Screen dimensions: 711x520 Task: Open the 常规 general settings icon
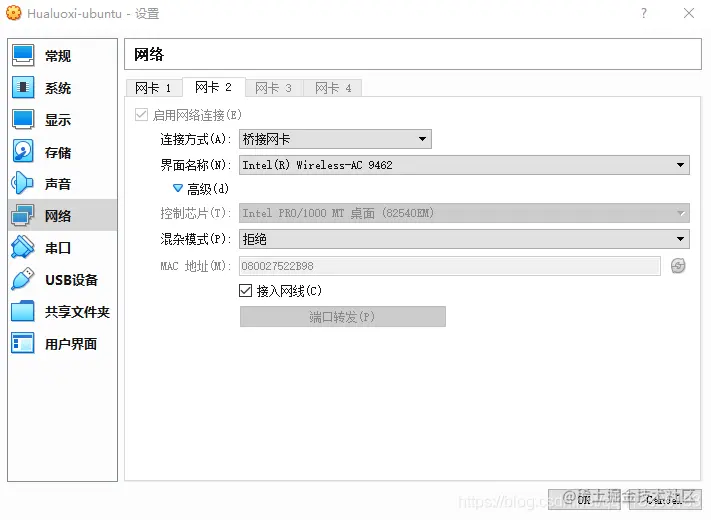click(x=23, y=55)
